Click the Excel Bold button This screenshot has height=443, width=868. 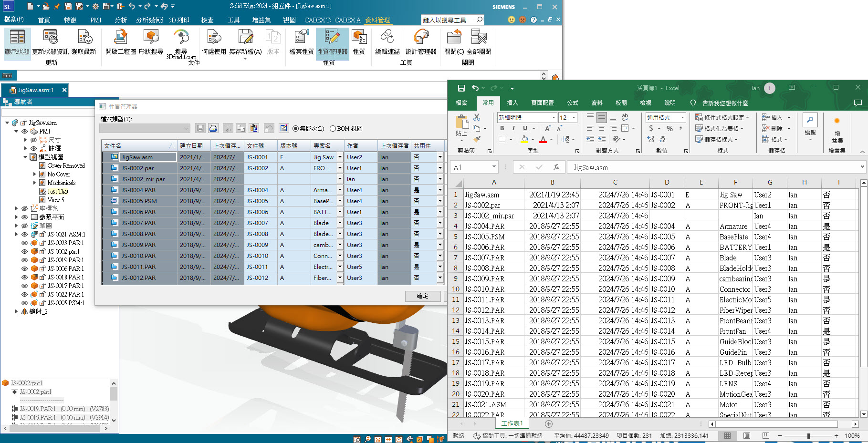(x=502, y=128)
